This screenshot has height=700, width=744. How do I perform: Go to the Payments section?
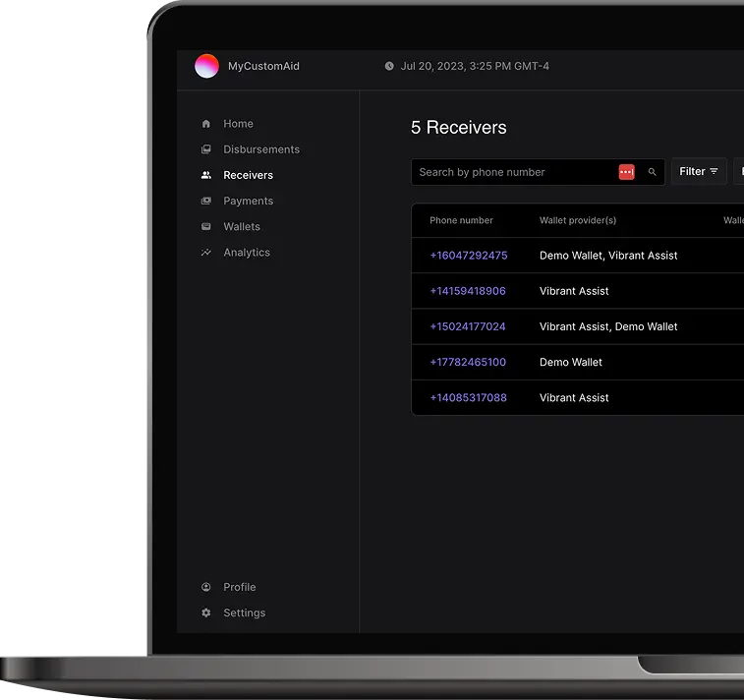(248, 201)
